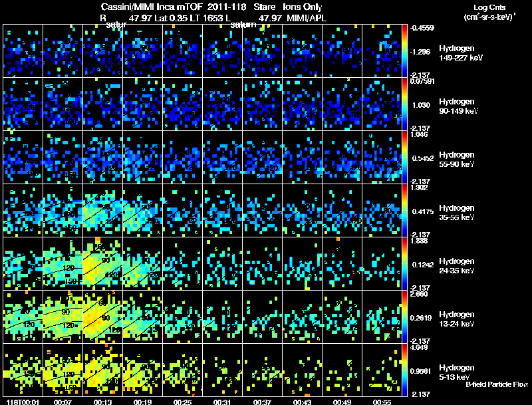This screenshot has width=532, height=405.
Task: Click the 00:25 time label
Action: pos(182,402)
